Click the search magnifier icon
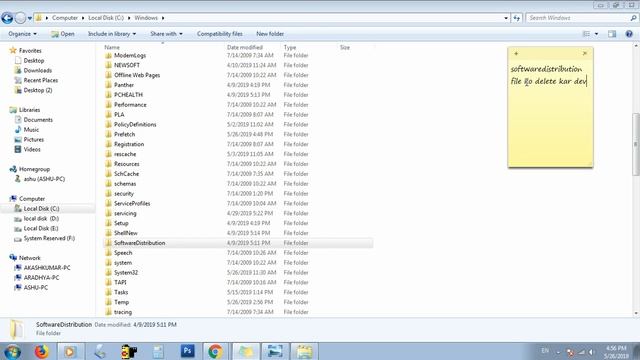Viewport: 640px width, 360px height. 633,18
